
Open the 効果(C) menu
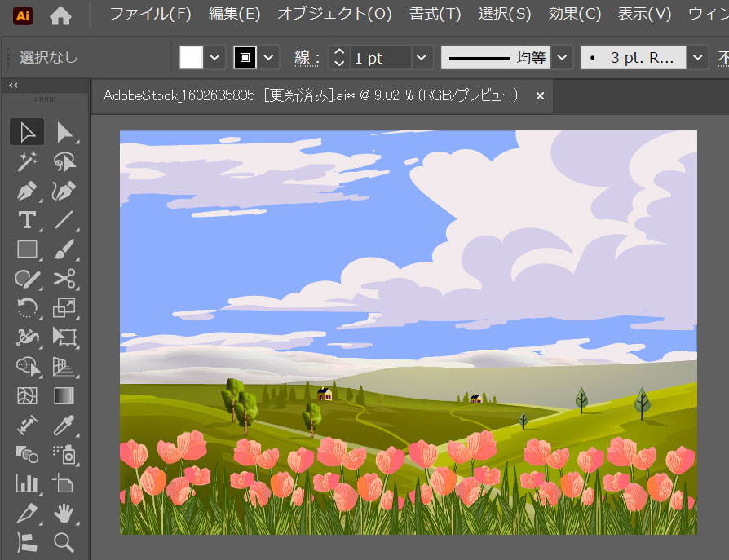[x=574, y=14]
